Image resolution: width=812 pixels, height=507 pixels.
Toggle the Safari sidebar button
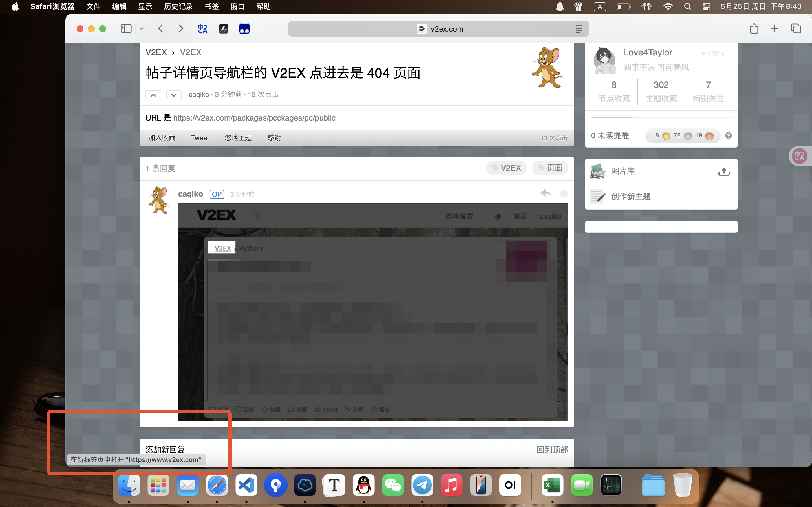tap(126, 28)
